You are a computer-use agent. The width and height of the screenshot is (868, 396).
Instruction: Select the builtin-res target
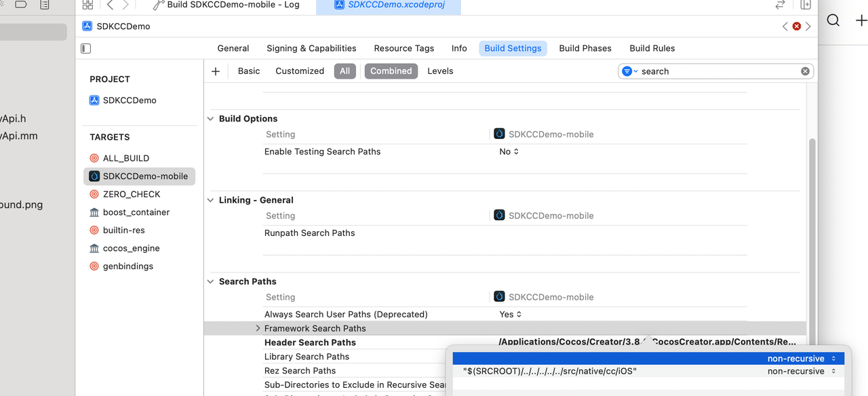pyautogui.click(x=124, y=231)
